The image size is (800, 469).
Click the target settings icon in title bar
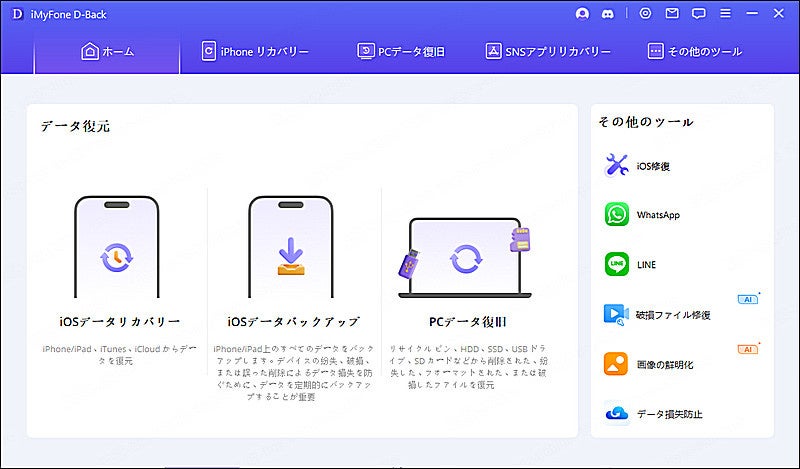pos(645,14)
